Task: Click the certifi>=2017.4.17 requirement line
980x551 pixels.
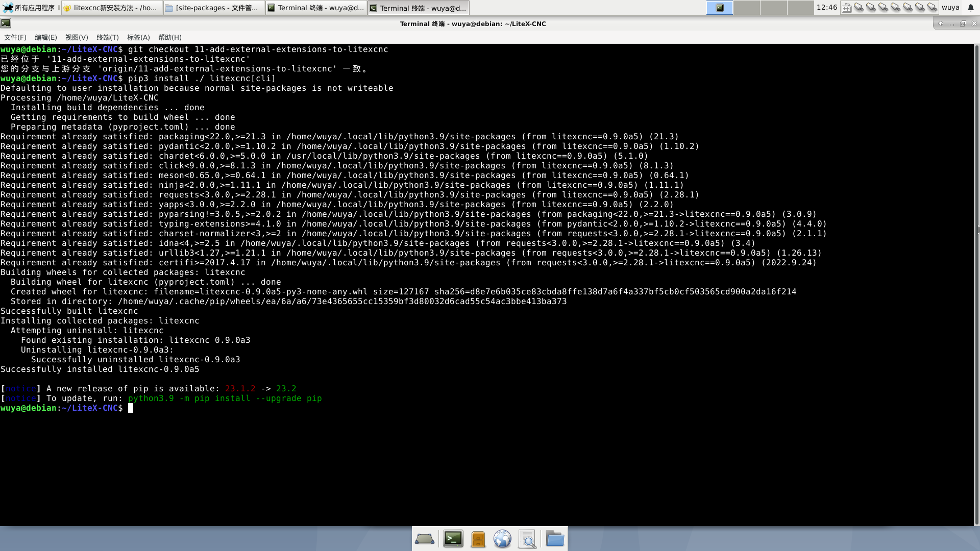Action: click(408, 263)
